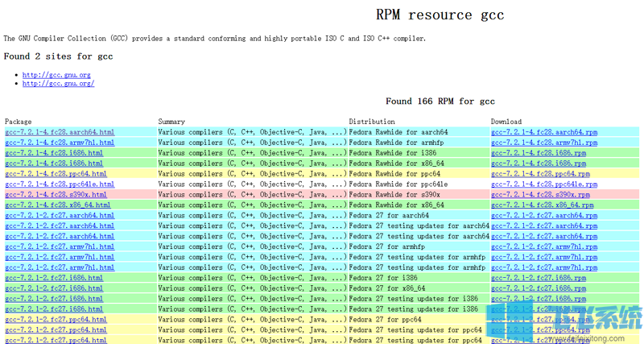Download the rpm for Fedora 27 for x86_64
The image size is (644, 344).
click(539, 288)
